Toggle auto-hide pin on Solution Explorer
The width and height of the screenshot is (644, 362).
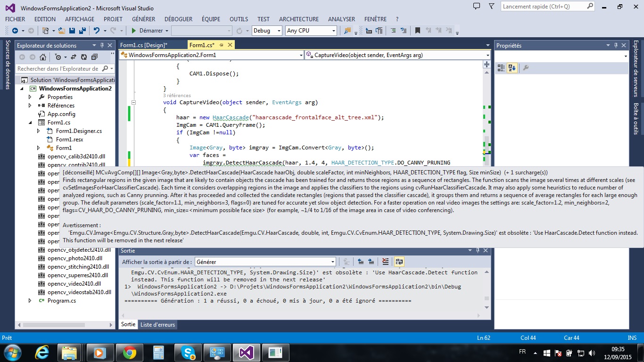101,45
